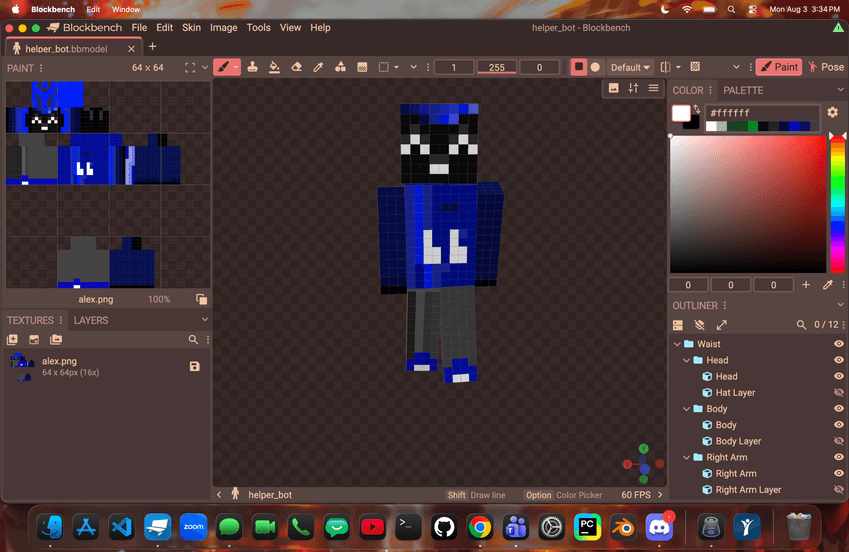Open the Default blend mode dropdown
The width and height of the screenshot is (849, 552).
630,67
